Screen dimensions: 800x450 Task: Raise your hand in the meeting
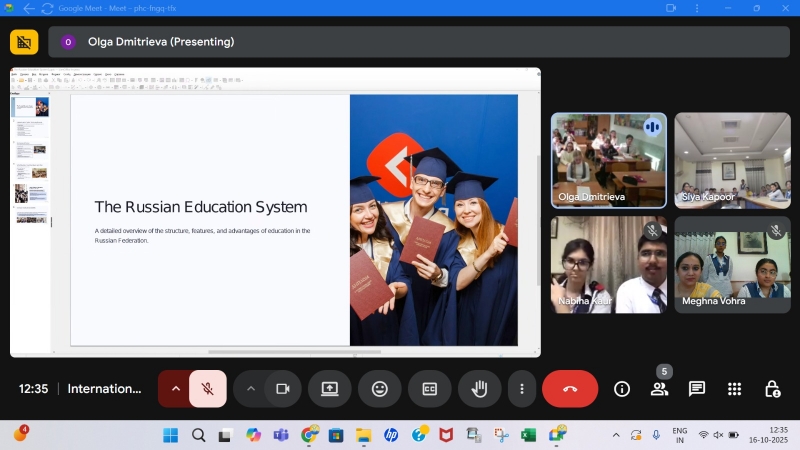coord(480,389)
